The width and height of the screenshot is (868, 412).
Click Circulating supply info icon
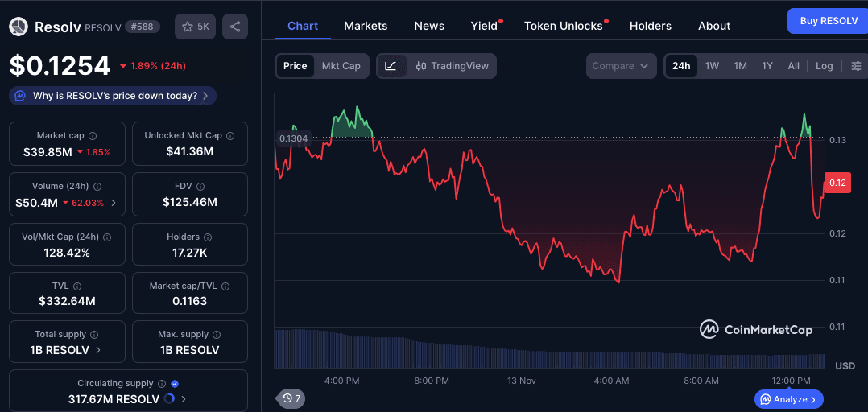(x=162, y=383)
